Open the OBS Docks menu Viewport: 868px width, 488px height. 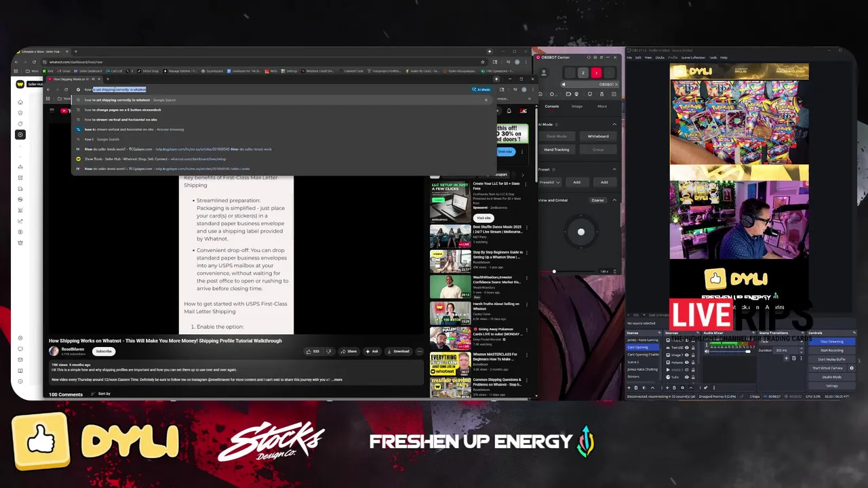tap(660, 58)
